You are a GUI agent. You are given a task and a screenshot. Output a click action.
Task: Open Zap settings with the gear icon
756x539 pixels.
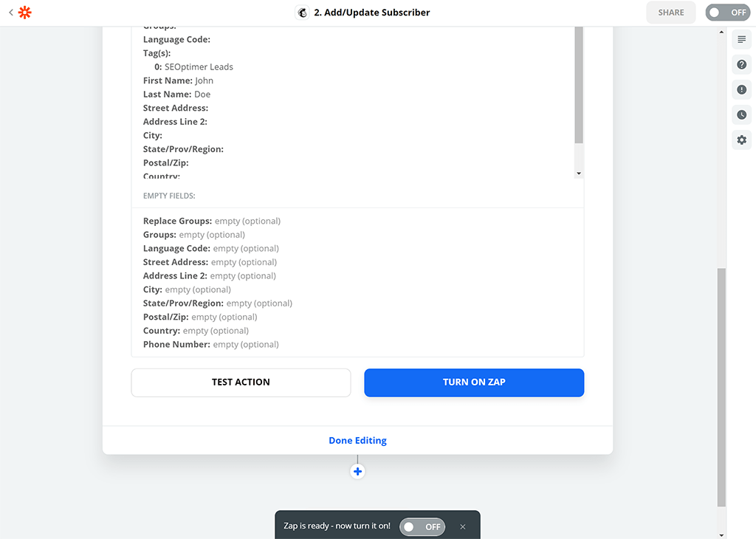741,140
